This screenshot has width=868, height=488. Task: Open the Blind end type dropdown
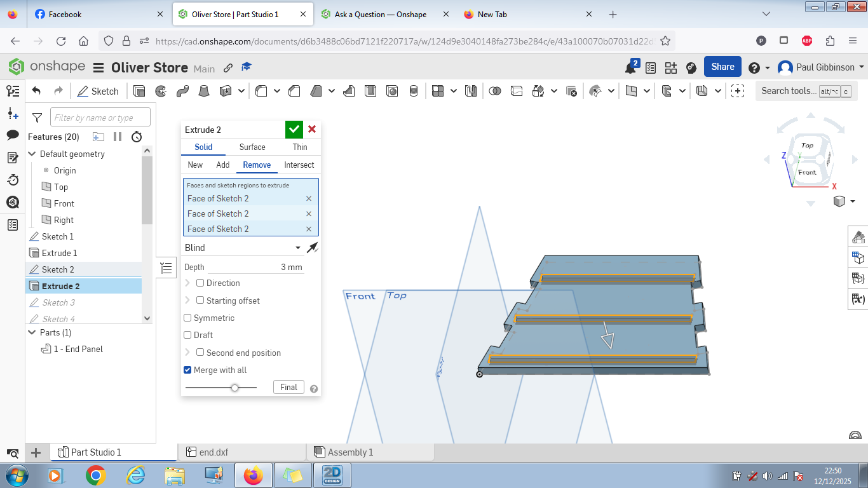coord(243,248)
